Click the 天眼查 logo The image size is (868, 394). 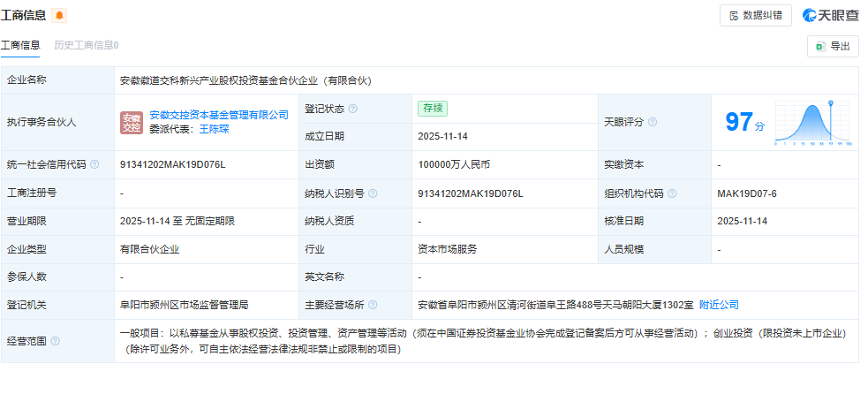click(x=830, y=15)
